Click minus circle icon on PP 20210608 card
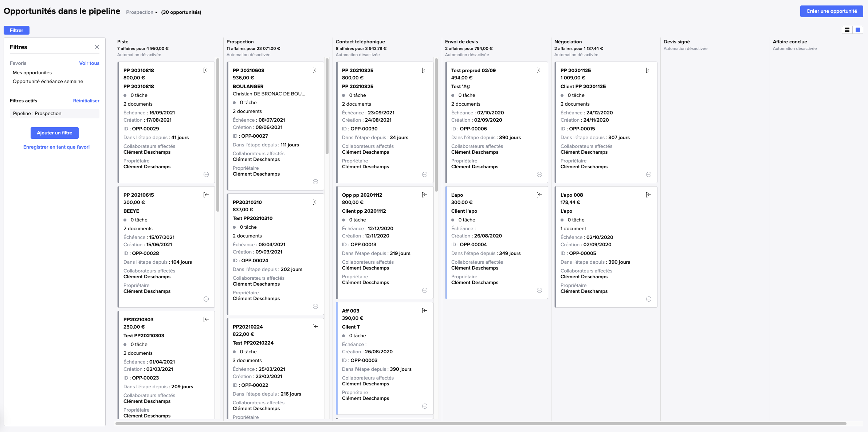Viewport: 868px width, 432px height. coord(315,182)
